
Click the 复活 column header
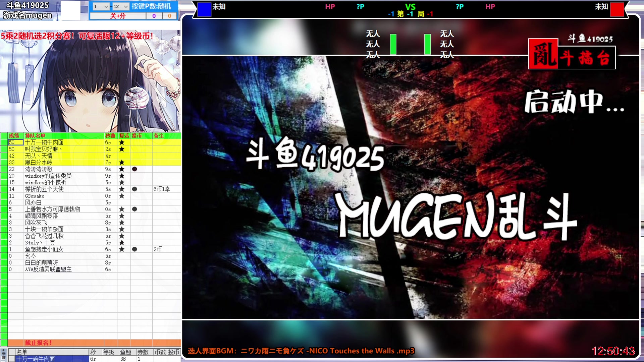[124, 136]
